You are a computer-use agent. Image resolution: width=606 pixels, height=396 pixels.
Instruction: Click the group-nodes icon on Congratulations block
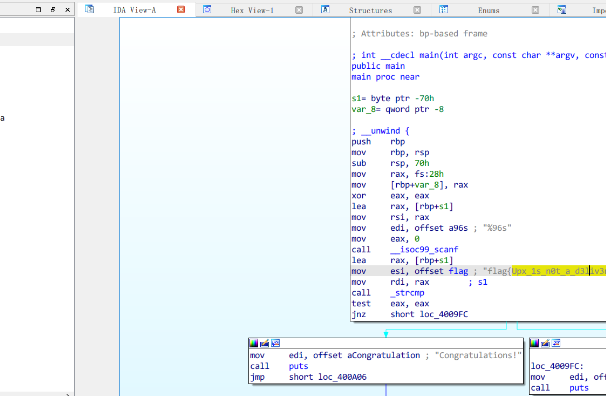pos(275,343)
